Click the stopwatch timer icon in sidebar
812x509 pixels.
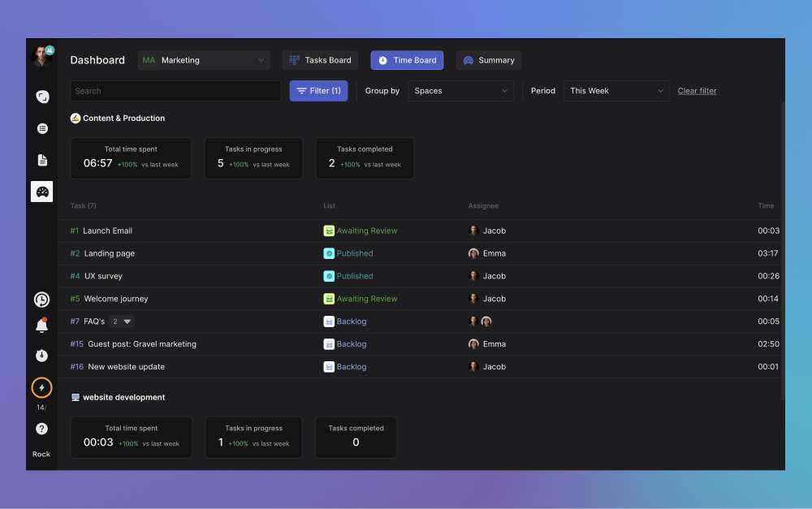(41, 356)
